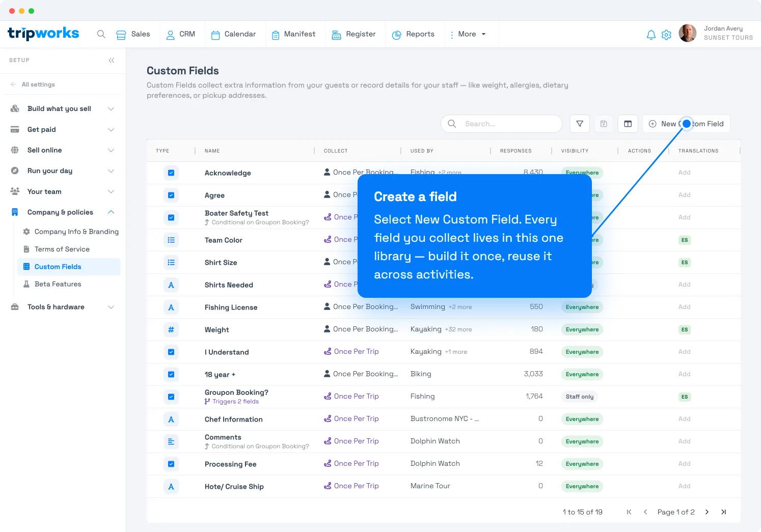Open the column layout chooser icon
Screen dimensions: 761x532
point(628,124)
